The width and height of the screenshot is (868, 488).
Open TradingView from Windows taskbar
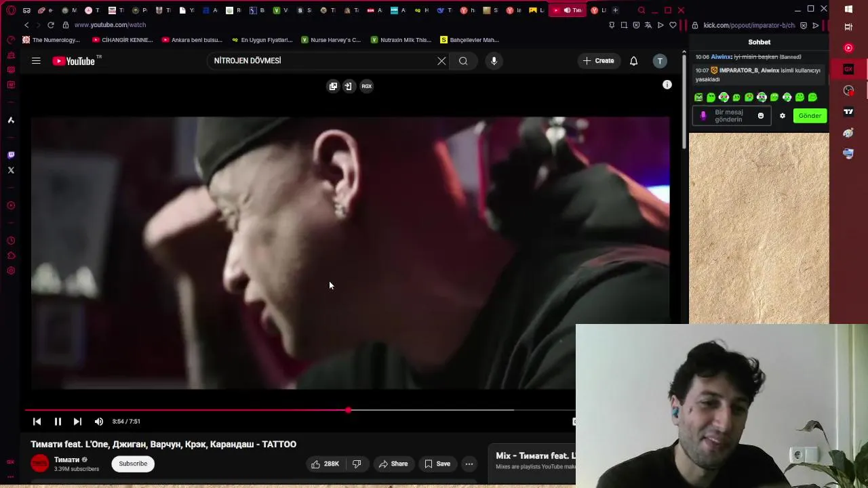coord(848,112)
